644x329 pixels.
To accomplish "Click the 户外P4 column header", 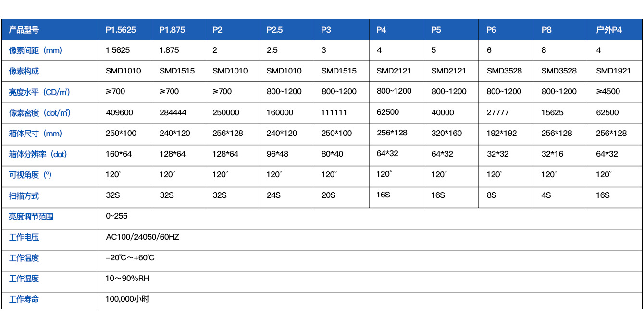I will [x=609, y=30].
